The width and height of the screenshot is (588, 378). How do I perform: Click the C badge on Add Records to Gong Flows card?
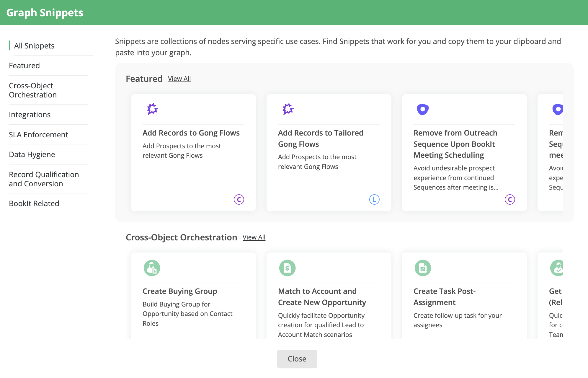239,200
